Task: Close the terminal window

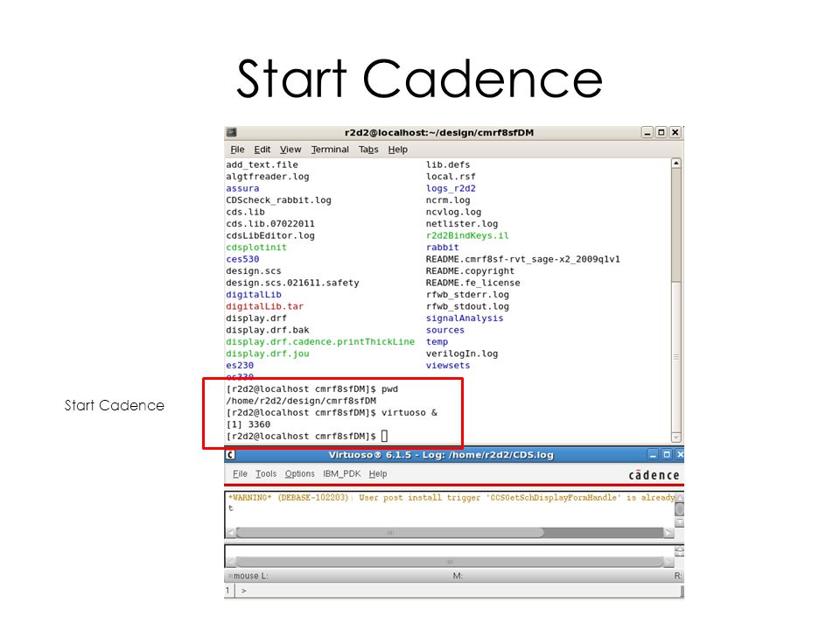Action: coord(675,132)
